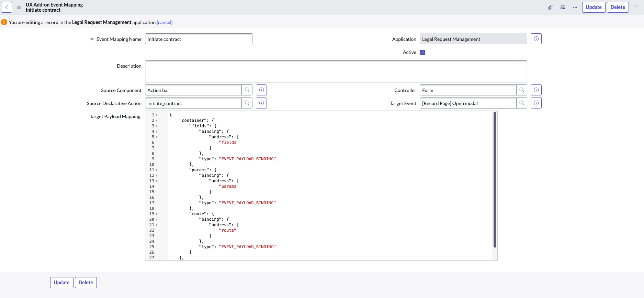Collapse the "container" fold at line 2
The image size is (644, 298).
click(x=157, y=121)
